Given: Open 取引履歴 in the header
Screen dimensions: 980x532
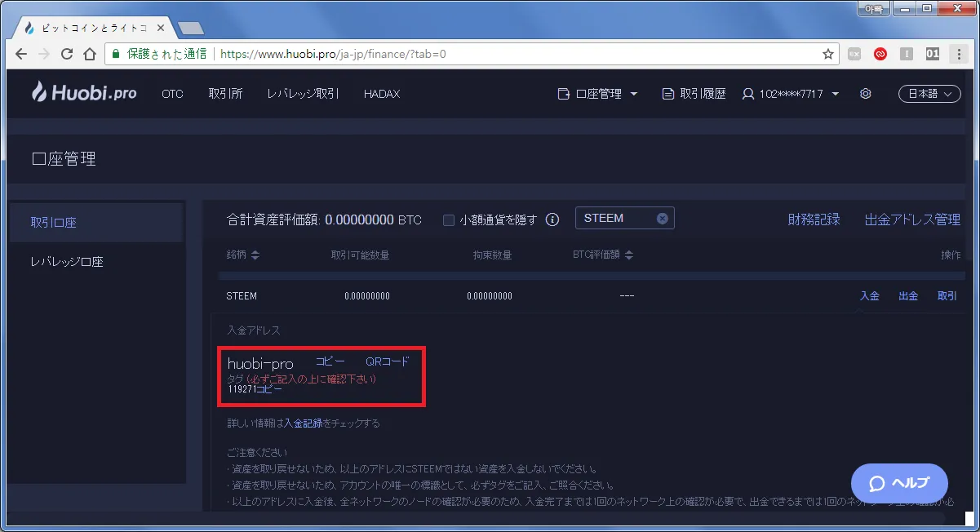Looking at the screenshot, I should click(694, 94).
